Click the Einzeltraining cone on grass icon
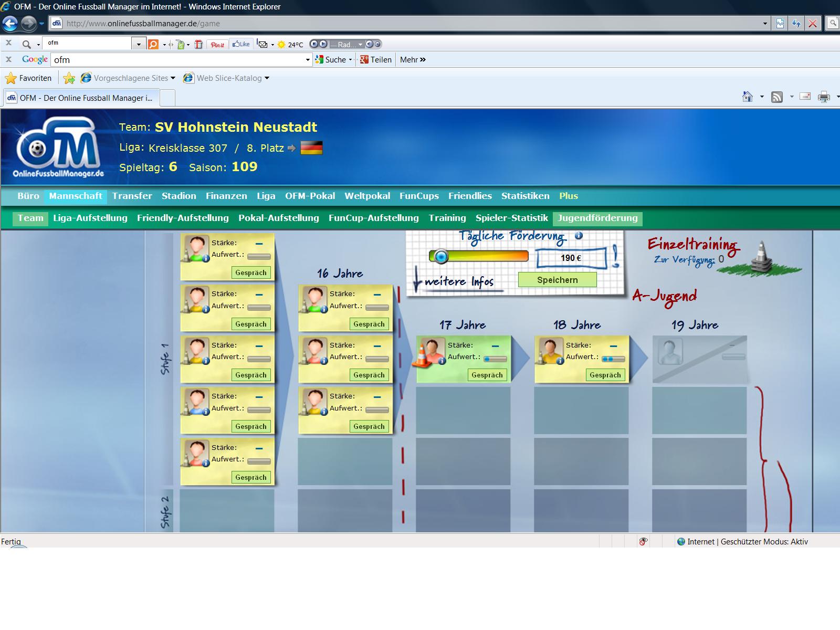This screenshot has height=630, width=840. [x=761, y=258]
